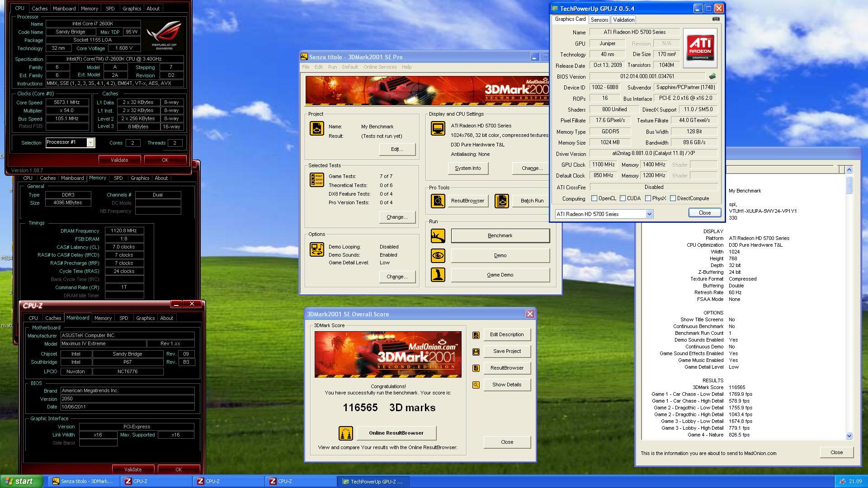The image size is (868, 488).
Task: Click the Show Details magnifier icon
Action: pos(476,385)
